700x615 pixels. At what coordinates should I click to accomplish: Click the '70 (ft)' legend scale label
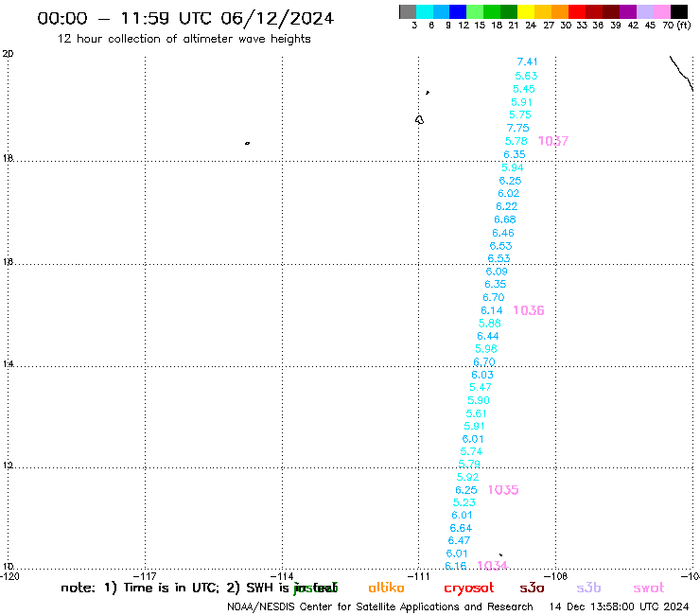point(676,25)
